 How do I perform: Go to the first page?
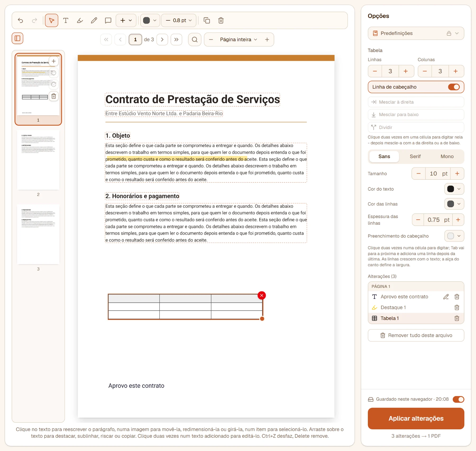click(106, 39)
